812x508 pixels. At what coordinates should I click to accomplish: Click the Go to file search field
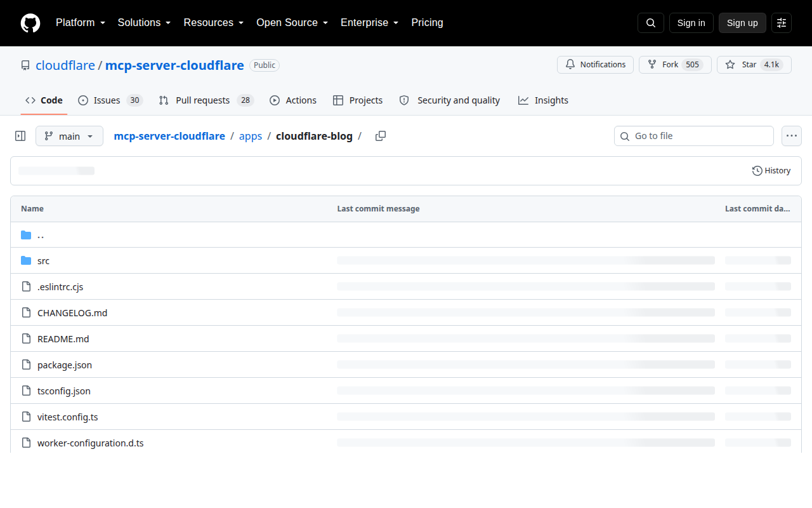pos(694,136)
